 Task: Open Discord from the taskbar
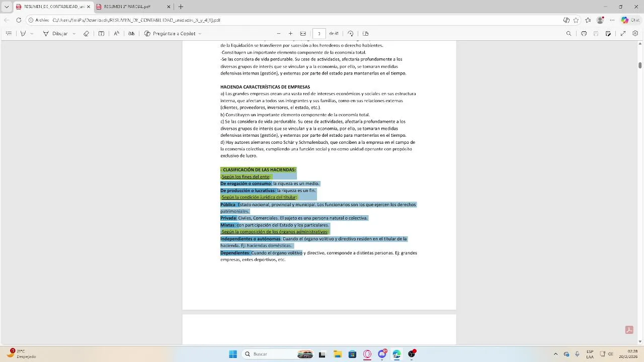382,354
